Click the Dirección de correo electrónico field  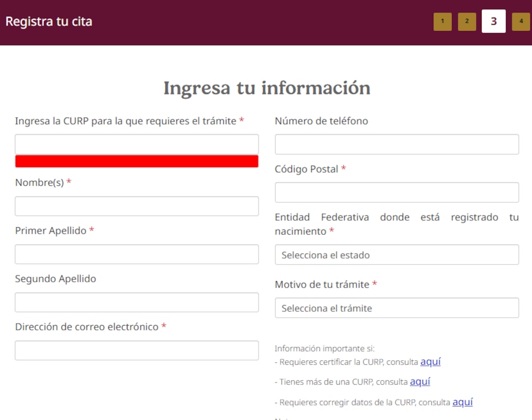[x=137, y=350]
